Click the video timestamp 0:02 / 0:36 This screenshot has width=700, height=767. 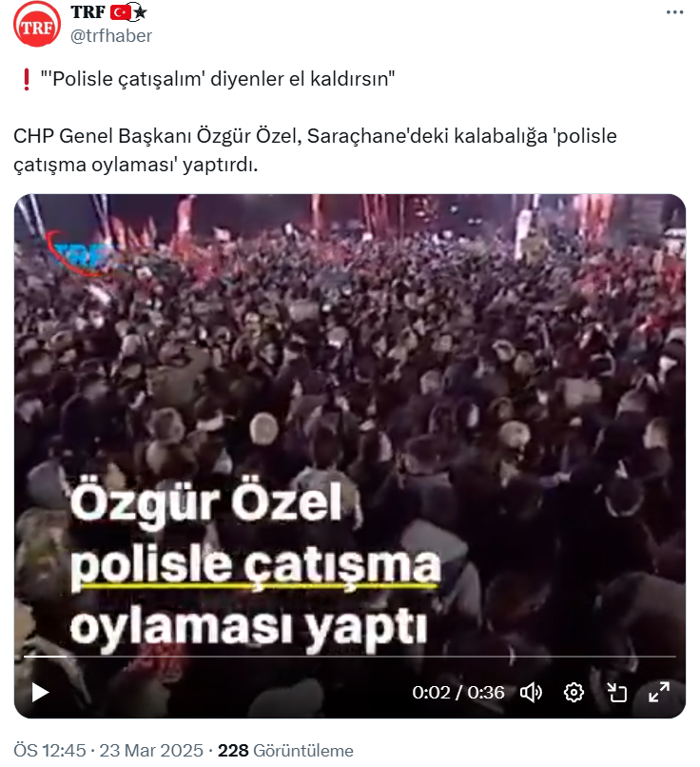(x=458, y=692)
